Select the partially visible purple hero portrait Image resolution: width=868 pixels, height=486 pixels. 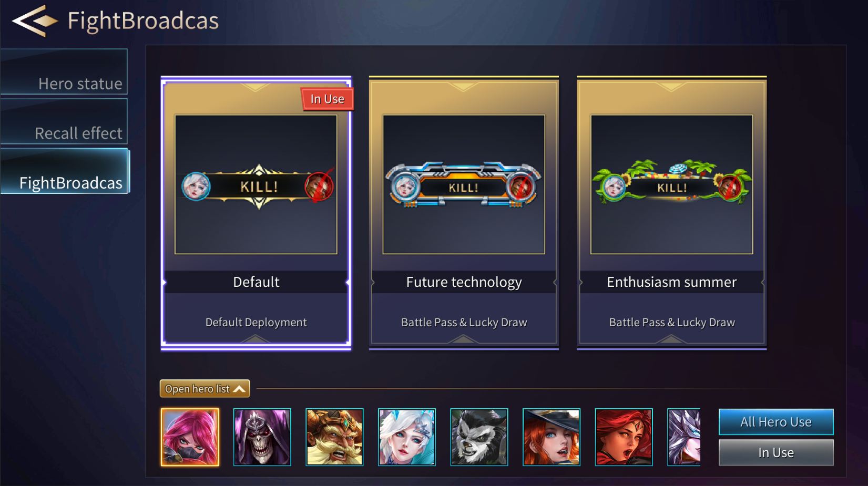684,437
